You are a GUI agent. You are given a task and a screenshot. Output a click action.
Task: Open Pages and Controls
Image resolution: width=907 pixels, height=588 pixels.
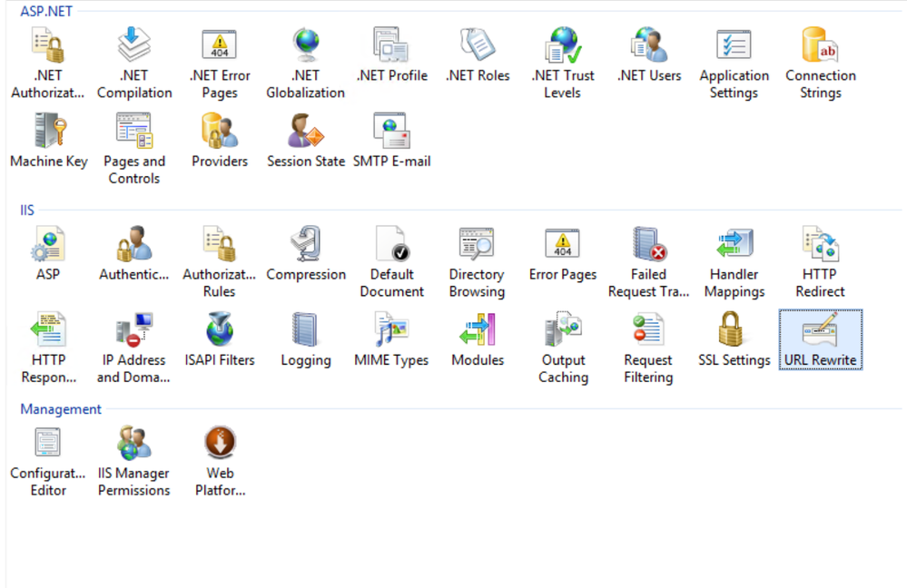[134, 150]
